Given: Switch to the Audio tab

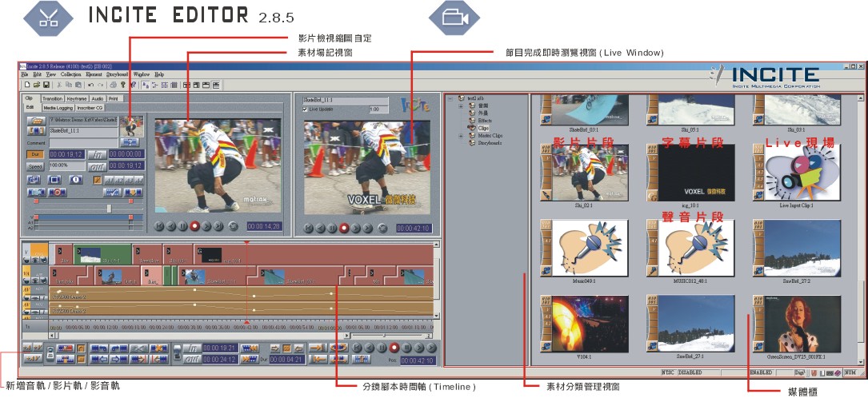Looking at the screenshot, I should pyautogui.click(x=98, y=98).
